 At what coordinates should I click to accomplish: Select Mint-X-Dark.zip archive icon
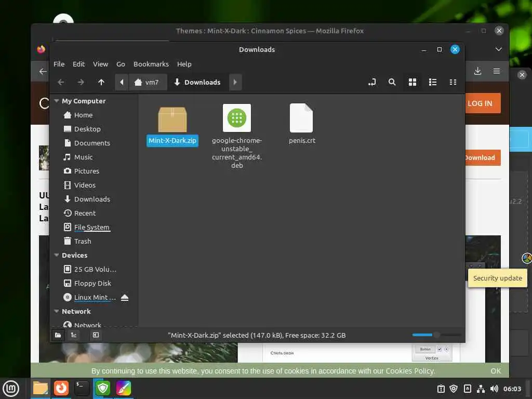[x=172, y=119]
